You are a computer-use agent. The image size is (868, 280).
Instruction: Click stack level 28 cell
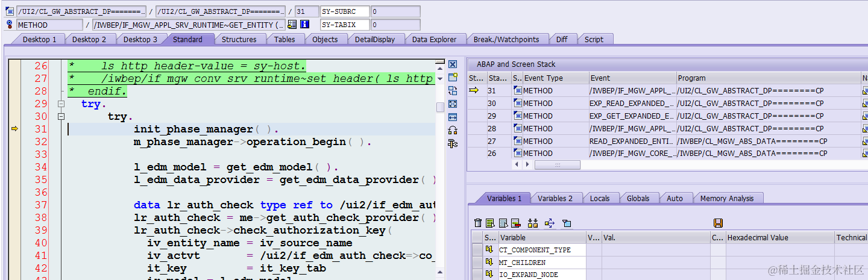(x=499, y=128)
